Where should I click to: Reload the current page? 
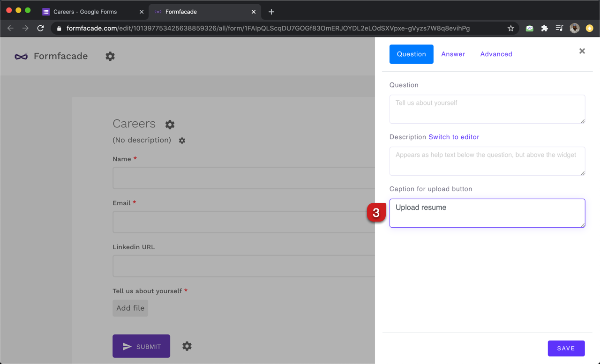tap(41, 29)
